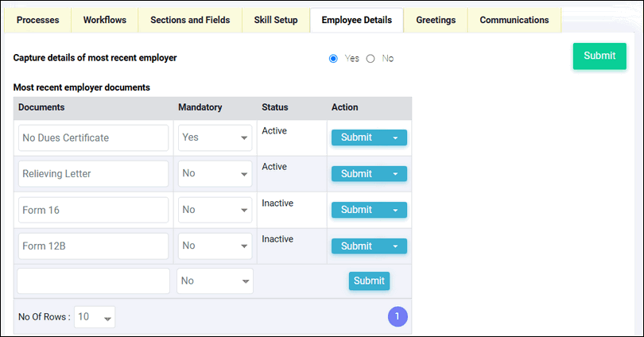Image resolution: width=644 pixels, height=337 pixels.
Task: Switch to the Skill Setup tab
Action: [x=276, y=20]
